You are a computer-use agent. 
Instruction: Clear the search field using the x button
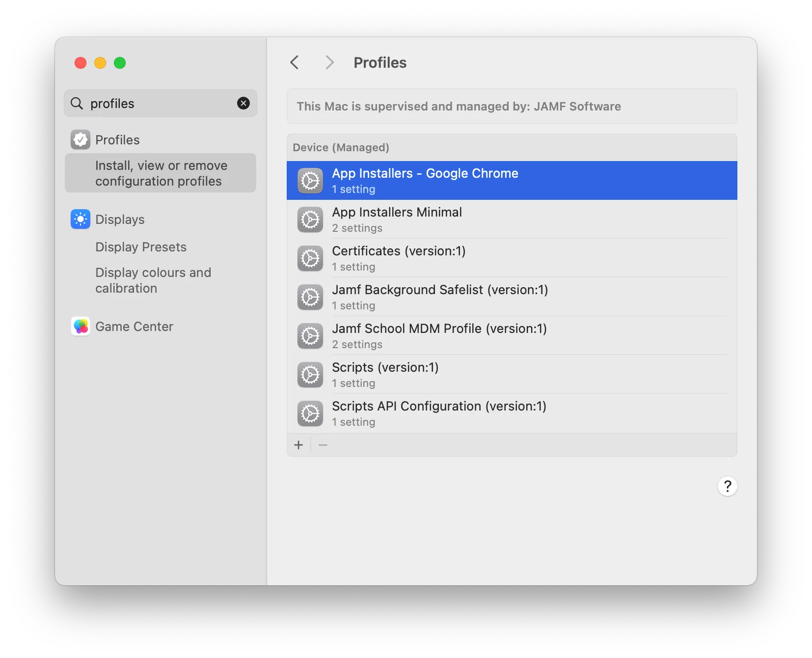click(x=244, y=103)
